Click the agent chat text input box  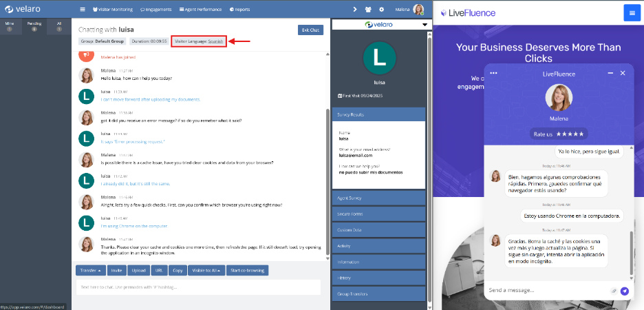[x=198, y=287]
